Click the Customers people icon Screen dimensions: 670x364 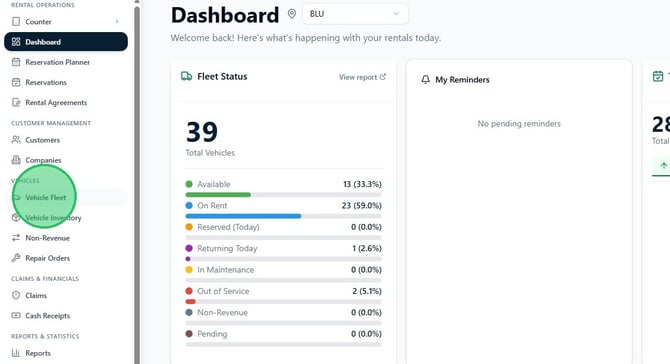tap(16, 140)
